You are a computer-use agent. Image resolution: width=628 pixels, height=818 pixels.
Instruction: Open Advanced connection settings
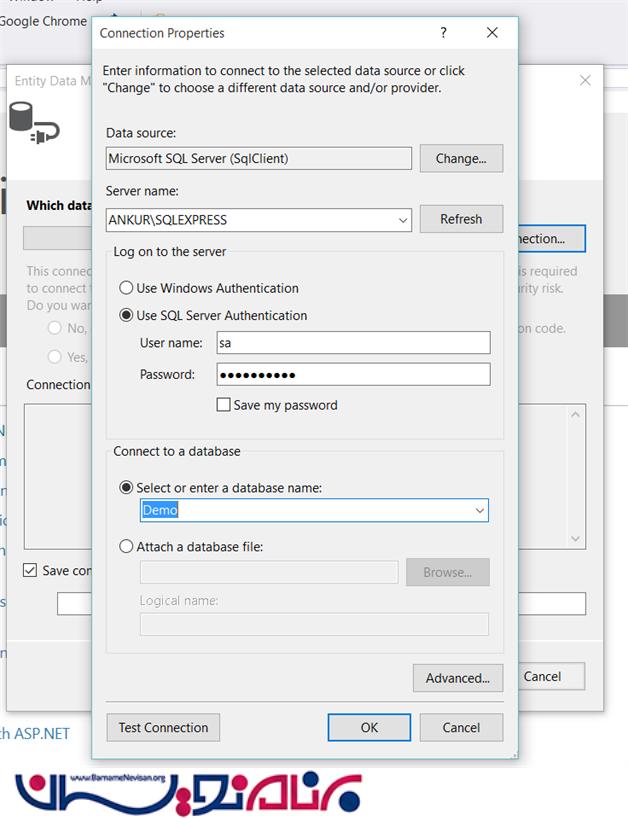click(457, 678)
